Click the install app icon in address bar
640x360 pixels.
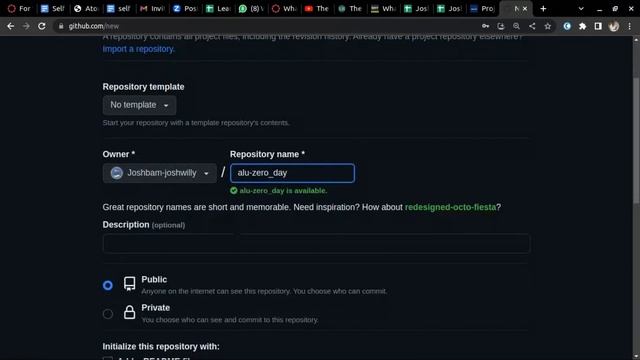pos(501,26)
